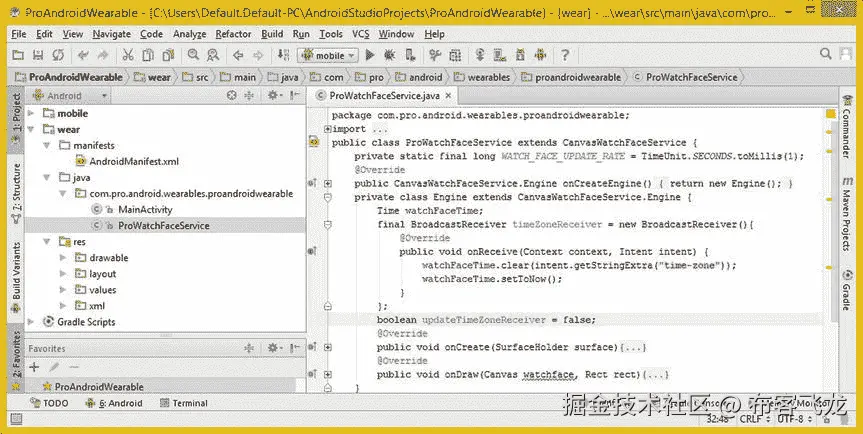Click the SDK Manager icon
Viewport: 863px width, 434px height.
tap(520, 55)
